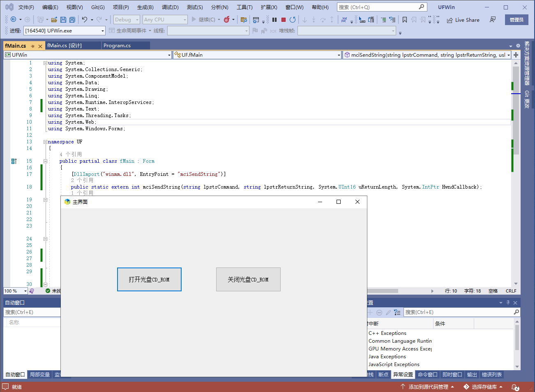Open the 编辑(E) menu
This screenshot has width=535, height=392.
point(50,7)
